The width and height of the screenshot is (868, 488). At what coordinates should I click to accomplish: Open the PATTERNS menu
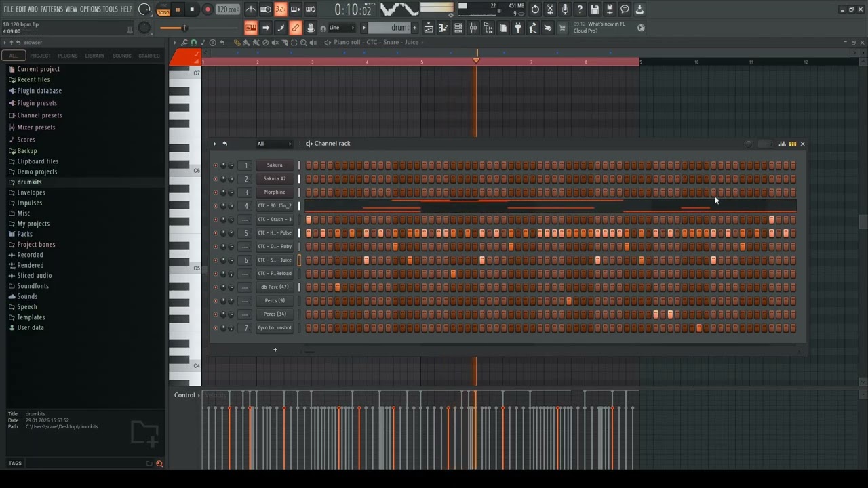pos(52,9)
